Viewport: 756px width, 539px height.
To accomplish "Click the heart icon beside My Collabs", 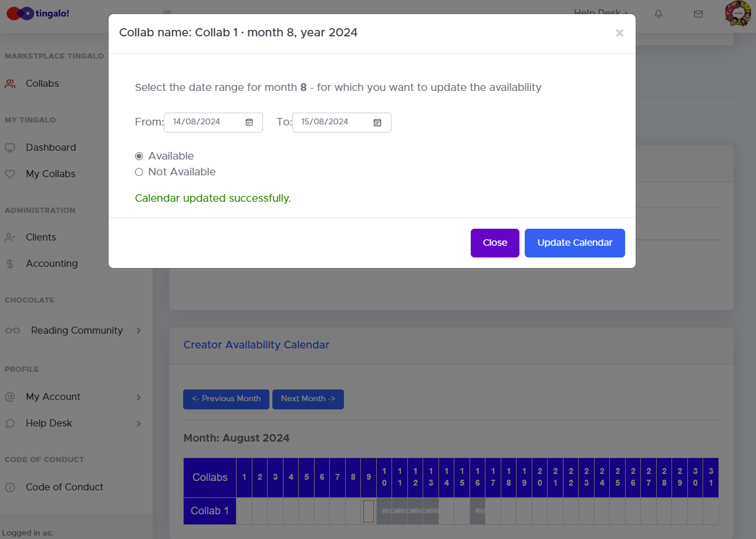I will coord(9,174).
